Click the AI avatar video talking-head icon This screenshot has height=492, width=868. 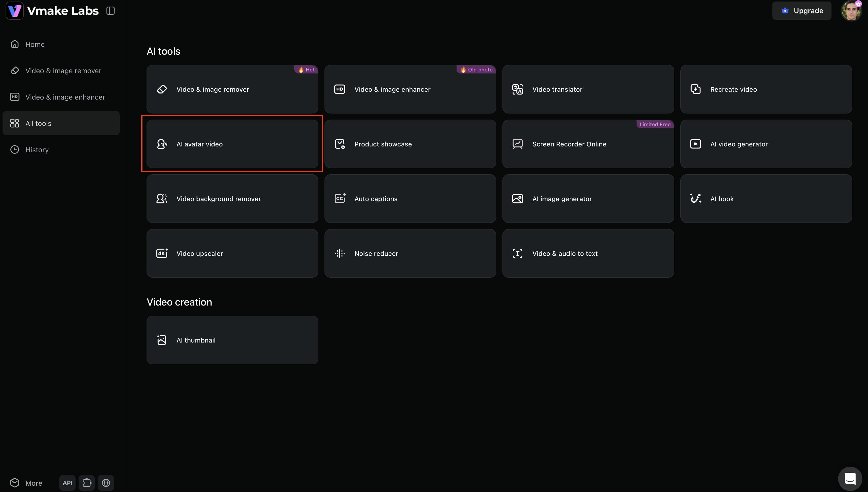click(162, 144)
